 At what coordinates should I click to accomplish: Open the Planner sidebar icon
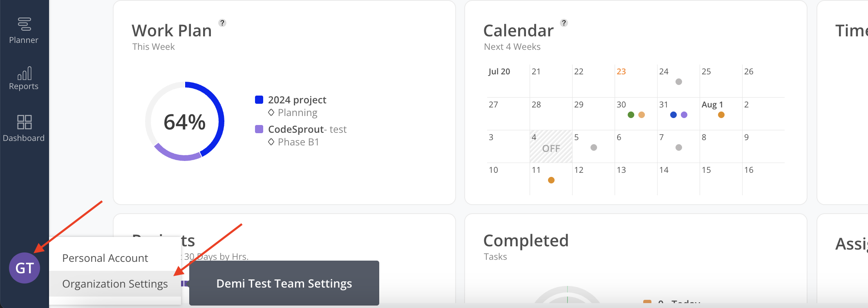pyautogui.click(x=24, y=24)
